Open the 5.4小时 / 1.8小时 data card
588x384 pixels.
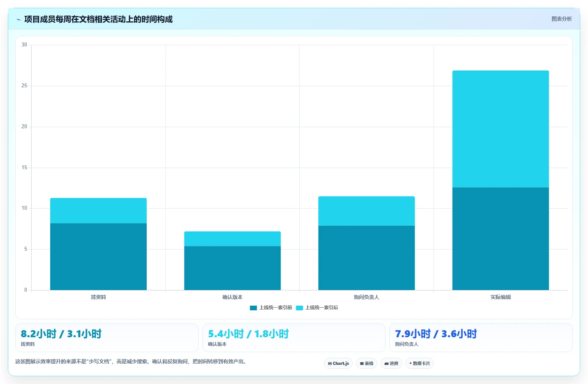[x=294, y=338]
